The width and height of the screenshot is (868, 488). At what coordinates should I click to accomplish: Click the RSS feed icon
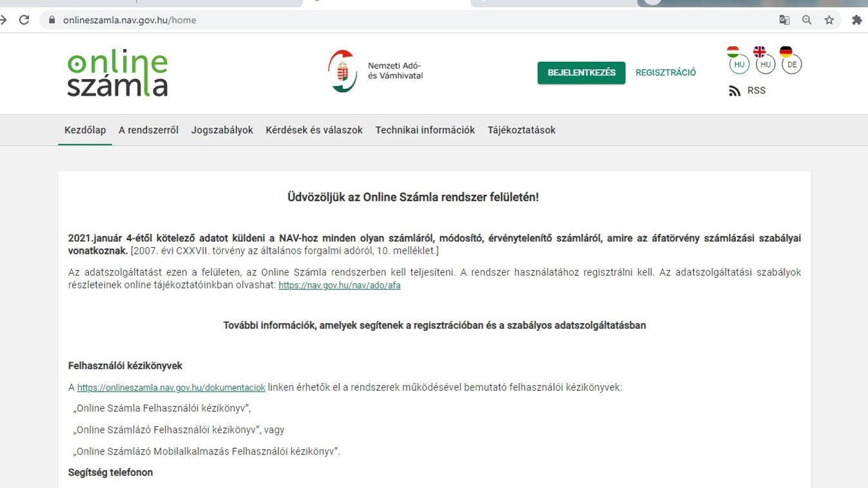click(x=735, y=91)
